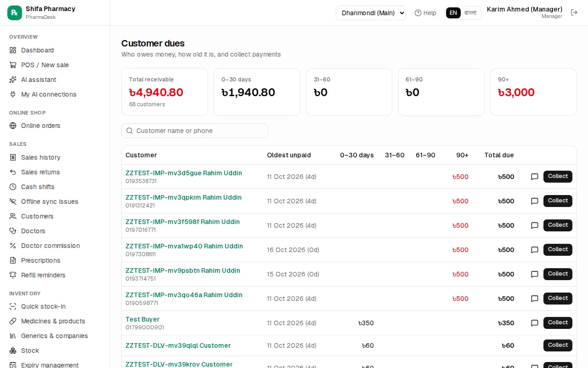Click the Oldest unpaid column header
The height and width of the screenshot is (368, 588).
pos(289,155)
